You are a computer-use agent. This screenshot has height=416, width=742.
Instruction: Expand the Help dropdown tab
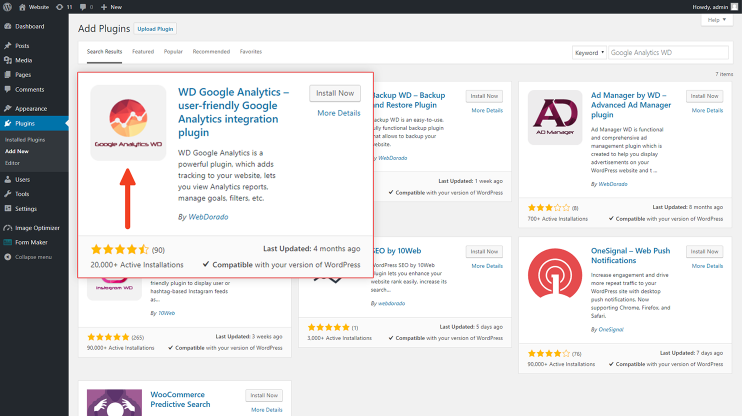click(716, 20)
